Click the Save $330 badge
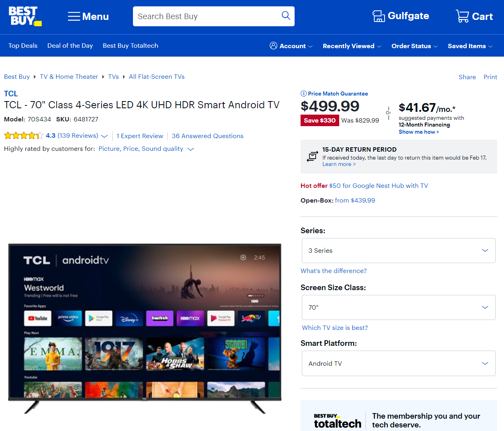The height and width of the screenshot is (431, 504). 320,121
